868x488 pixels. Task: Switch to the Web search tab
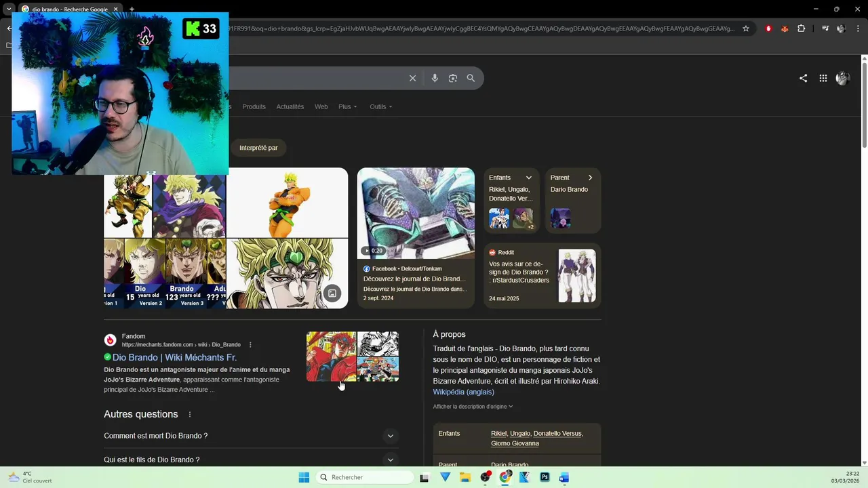(x=321, y=106)
